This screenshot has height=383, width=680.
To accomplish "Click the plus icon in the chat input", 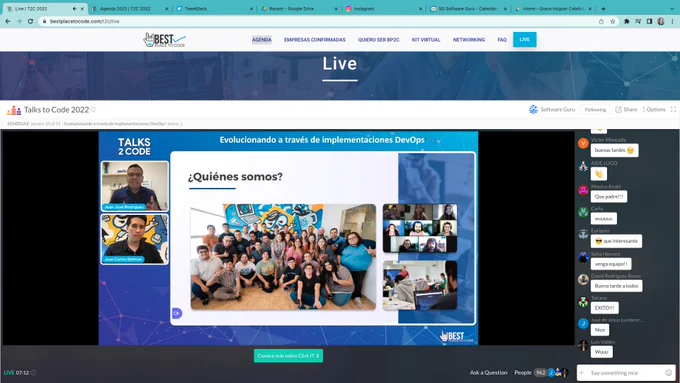I will (582, 373).
